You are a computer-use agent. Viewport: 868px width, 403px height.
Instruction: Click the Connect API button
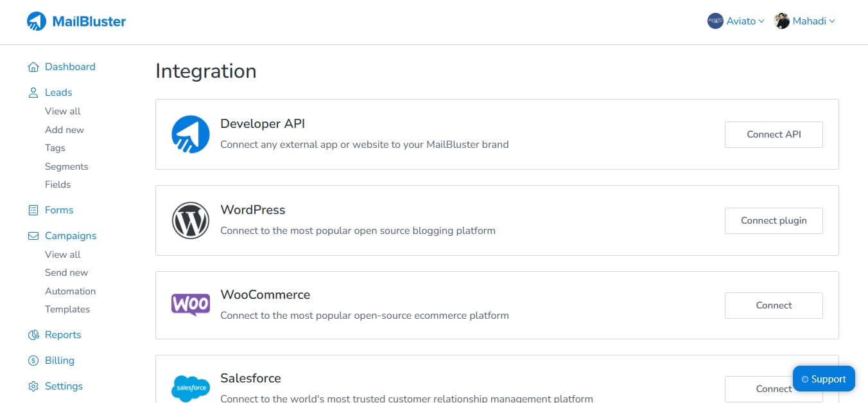[x=774, y=134]
